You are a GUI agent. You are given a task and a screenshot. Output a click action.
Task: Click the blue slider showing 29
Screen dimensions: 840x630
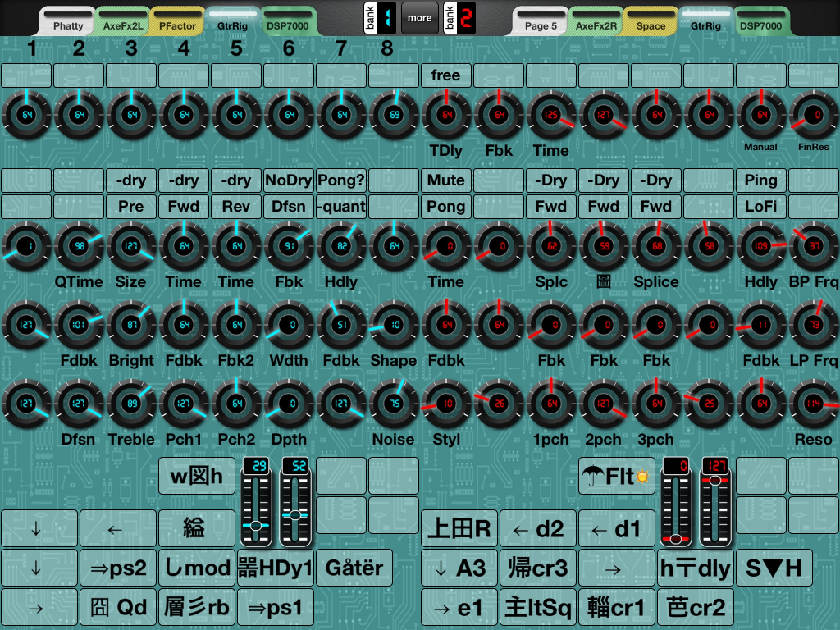click(x=256, y=502)
